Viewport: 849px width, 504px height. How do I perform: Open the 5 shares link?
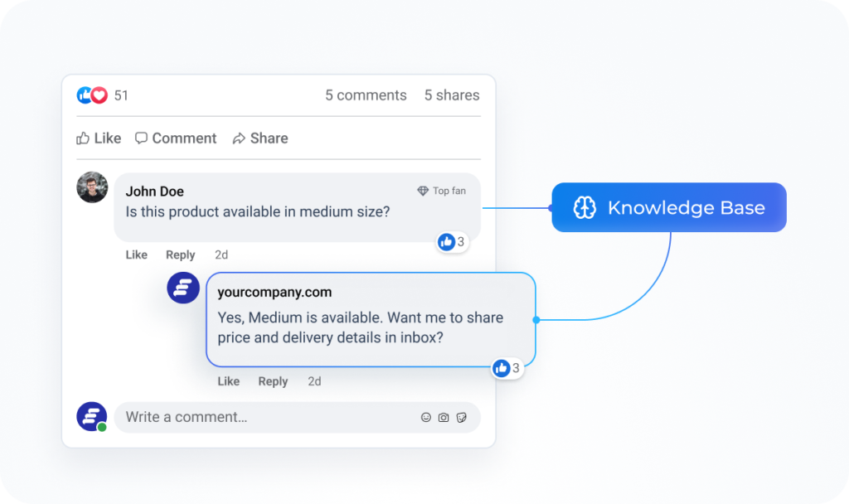coord(452,95)
